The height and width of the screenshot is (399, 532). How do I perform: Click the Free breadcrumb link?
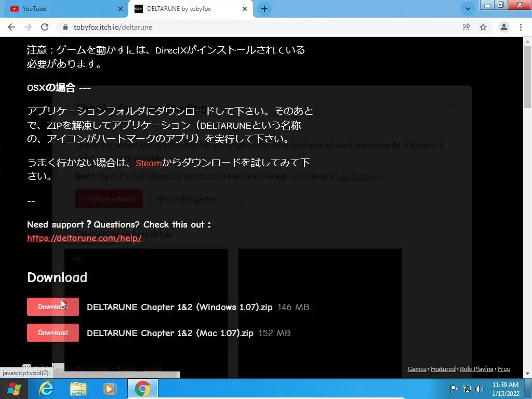pos(504,369)
